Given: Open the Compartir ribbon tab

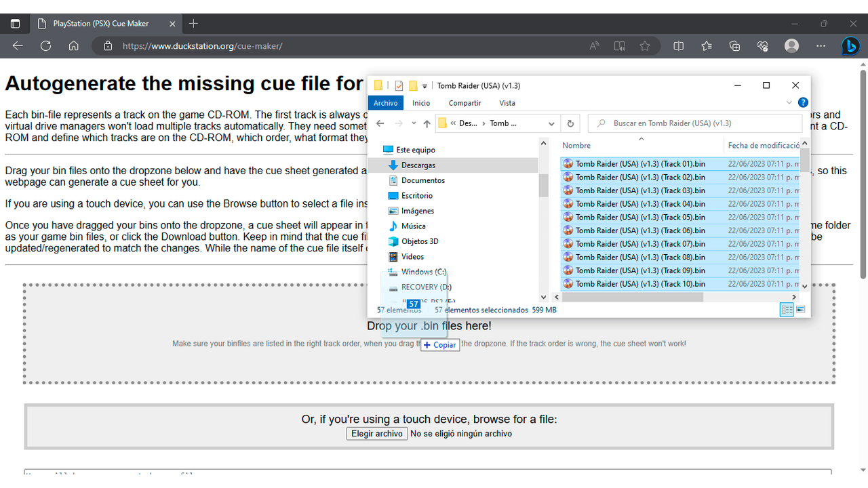Looking at the screenshot, I should click(465, 103).
